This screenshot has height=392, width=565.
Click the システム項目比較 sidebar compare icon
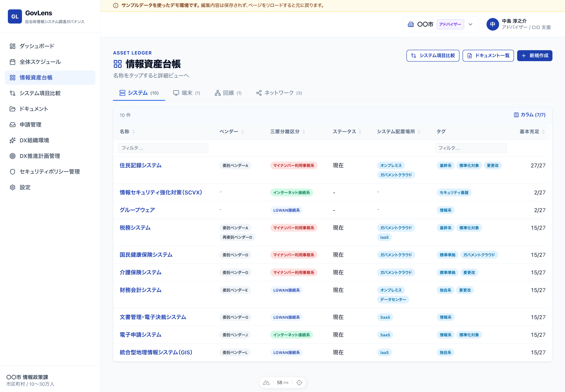[13, 93]
